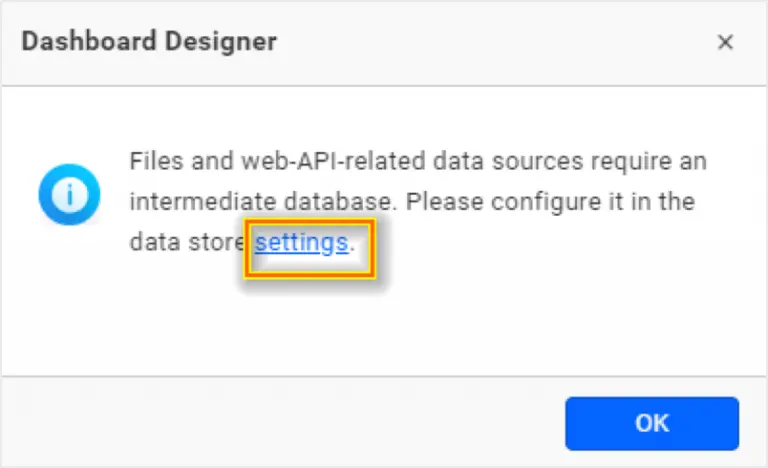Image resolution: width=768 pixels, height=468 pixels.
Task: Click the Dashboard Designer title text
Action: 149,42
